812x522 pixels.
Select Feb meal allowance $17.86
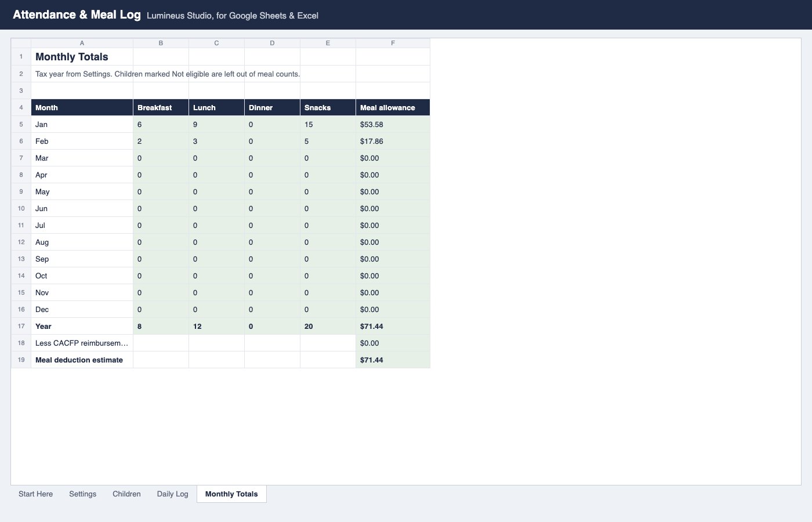pos(393,142)
